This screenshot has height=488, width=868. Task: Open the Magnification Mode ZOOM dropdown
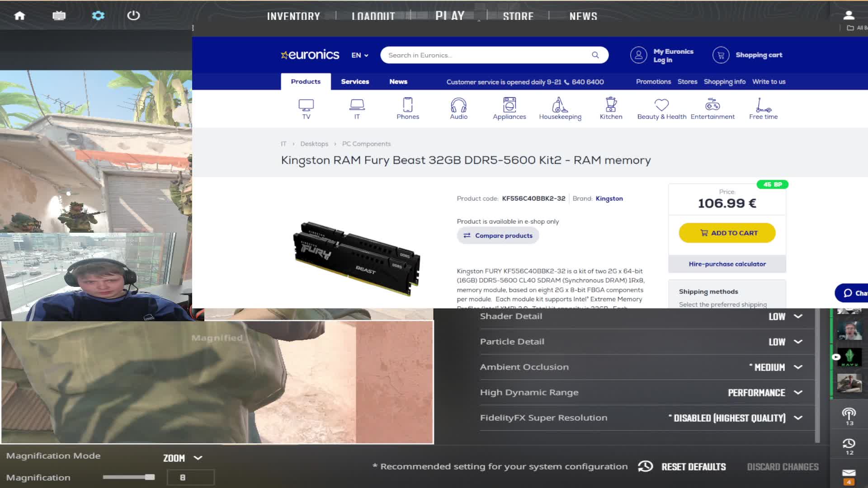pos(183,458)
